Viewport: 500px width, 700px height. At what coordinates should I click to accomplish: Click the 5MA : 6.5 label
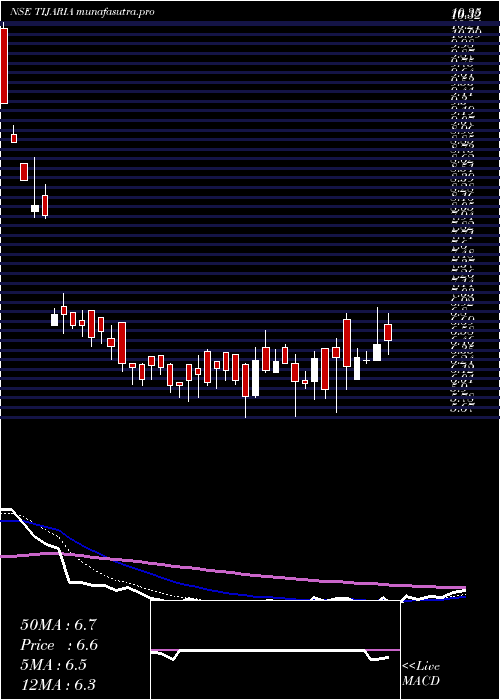pyautogui.click(x=53, y=665)
